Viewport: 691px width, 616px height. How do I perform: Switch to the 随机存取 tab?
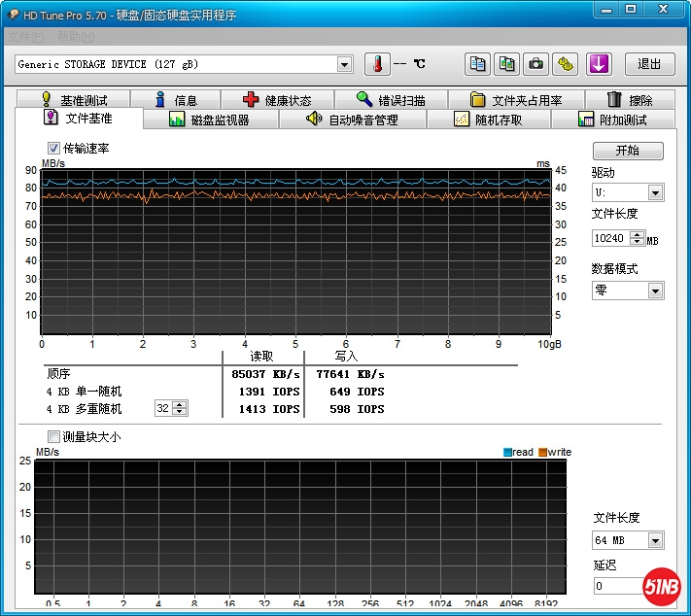coord(489,120)
